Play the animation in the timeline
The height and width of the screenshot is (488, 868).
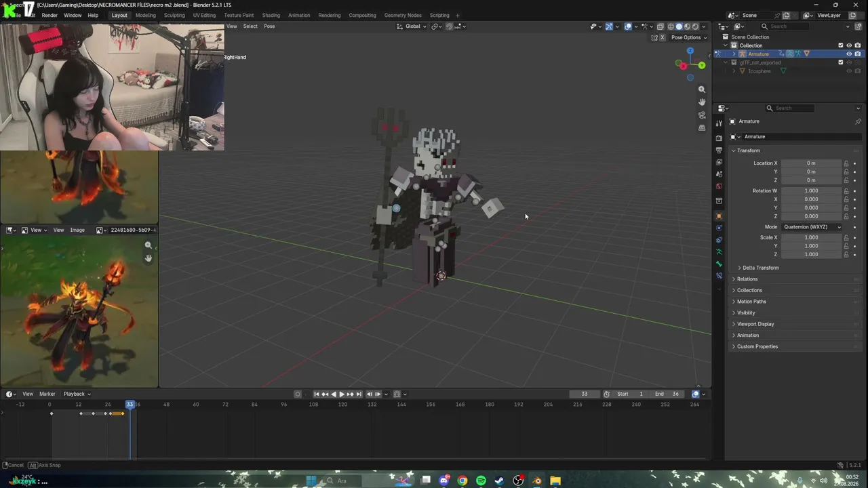point(342,394)
